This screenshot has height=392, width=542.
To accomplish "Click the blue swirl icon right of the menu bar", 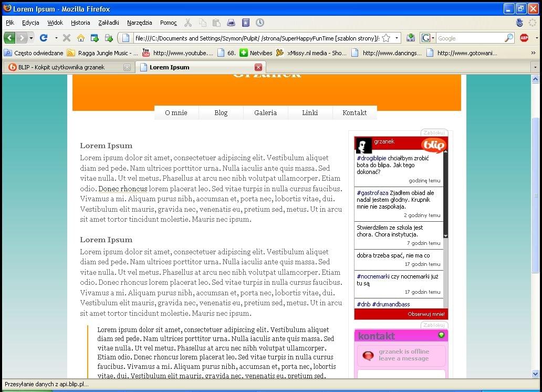I will click(x=519, y=23).
